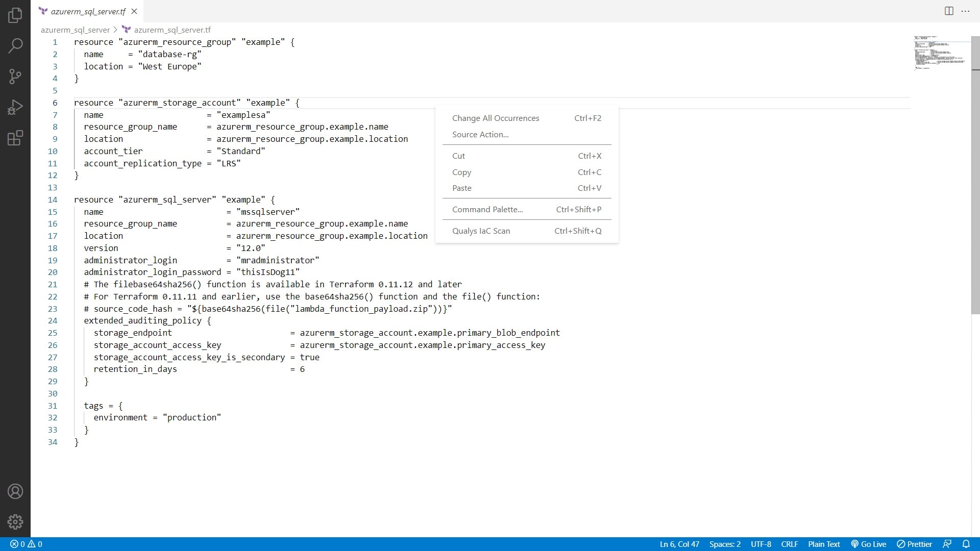This screenshot has height=551, width=980.
Task: Open the notifications bell in status bar
Action: [x=966, y=544]
